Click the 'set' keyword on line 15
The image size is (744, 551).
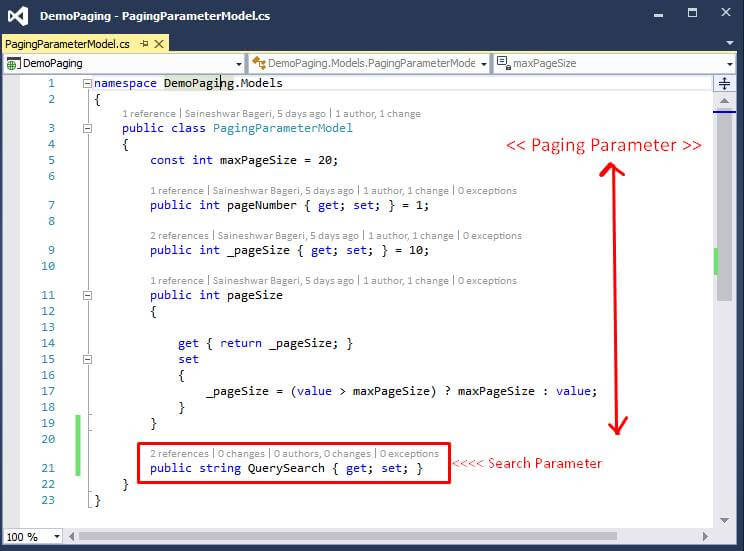point(188,360)
